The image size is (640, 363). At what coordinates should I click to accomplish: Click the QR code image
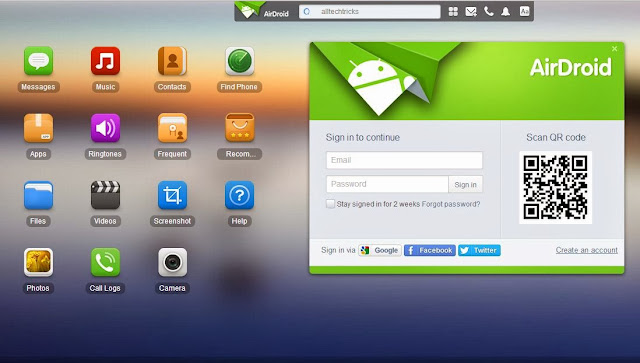click(x=556, y=187)
